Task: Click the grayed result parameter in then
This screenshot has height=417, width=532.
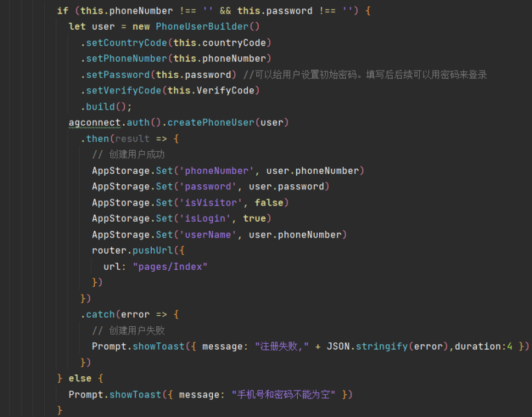Action: 132,139
